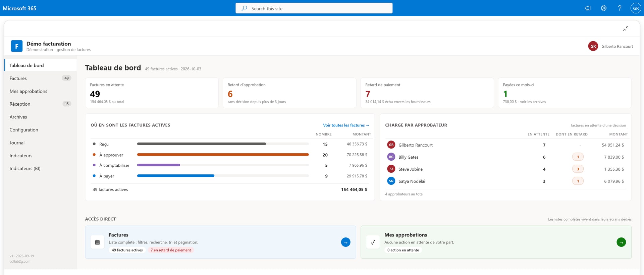
Task: Click the Voir toutes les factures link
Action: click(x=346, y=125)
